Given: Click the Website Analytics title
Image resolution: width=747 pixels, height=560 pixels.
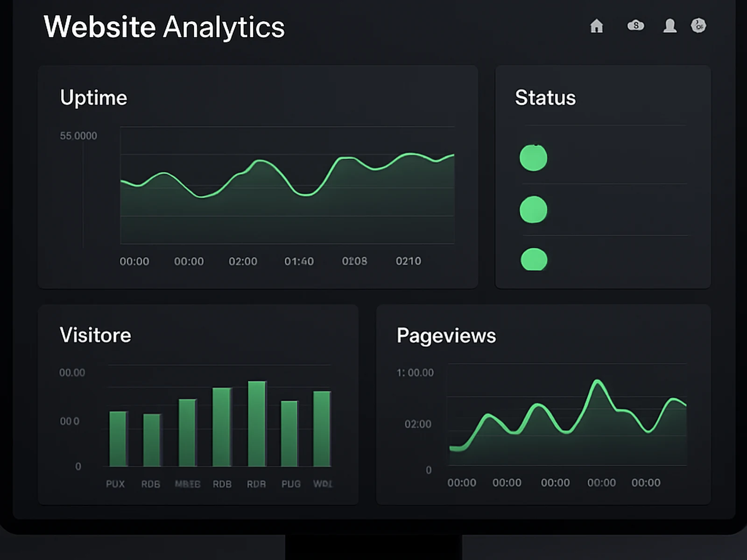Looking at the screenshot, I should click(164, 27).
